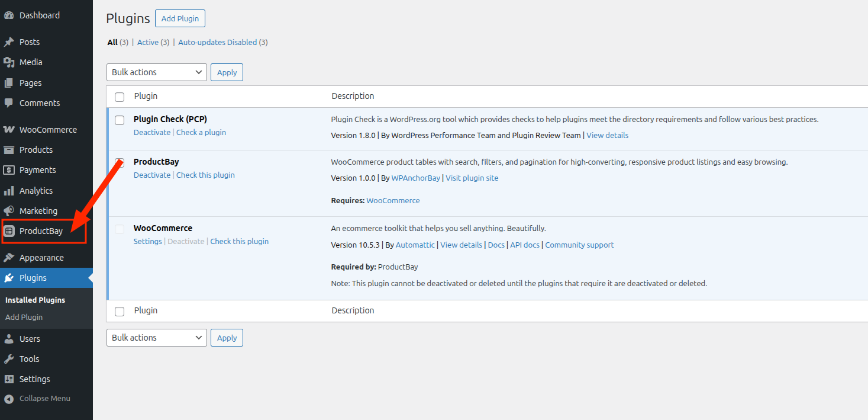Click the Marketing megaphone icon
This screenshot has height=420, width=868.
point(9,211)
